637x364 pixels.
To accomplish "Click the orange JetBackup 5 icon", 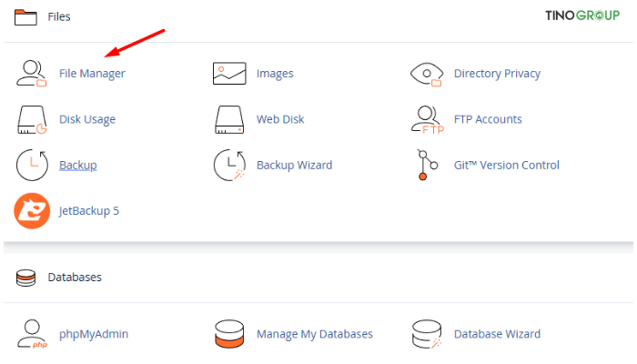I will tap(32, 211).
